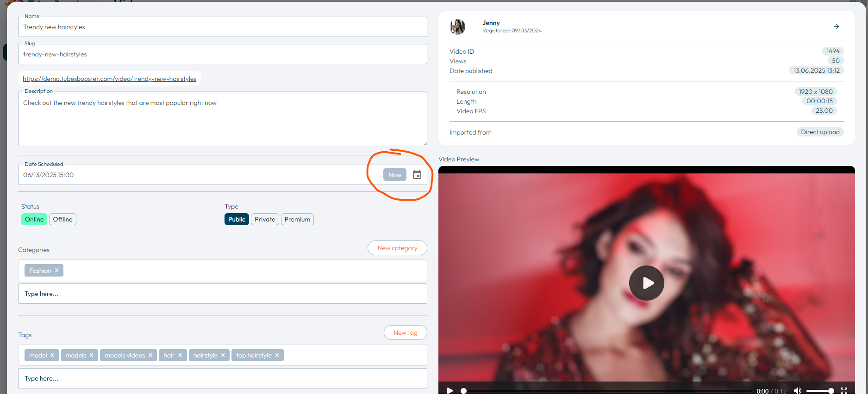
Task: Click date published 13.06.2025 13:12
Action: click(x=817, y=70)
